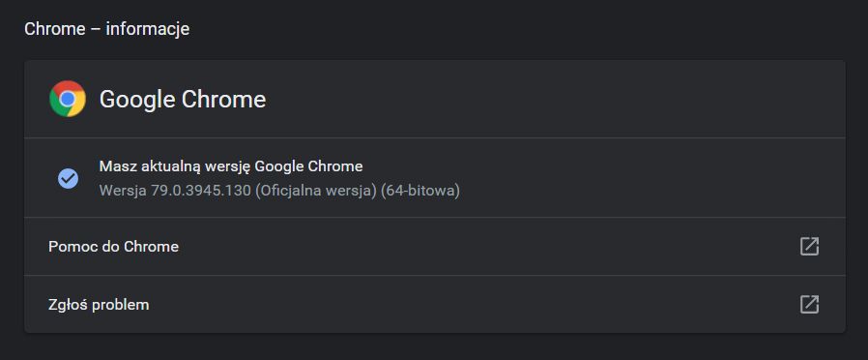Click the Google Chrome logo icon
This screenshot has width=868, height=360.
click(x=68, y=99)
